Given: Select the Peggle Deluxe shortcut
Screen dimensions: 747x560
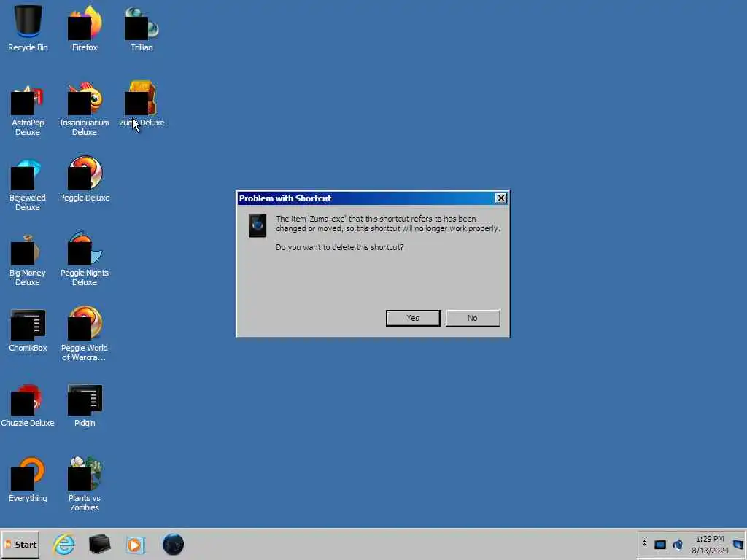Looking at the screenshot, I should (85, 179).
